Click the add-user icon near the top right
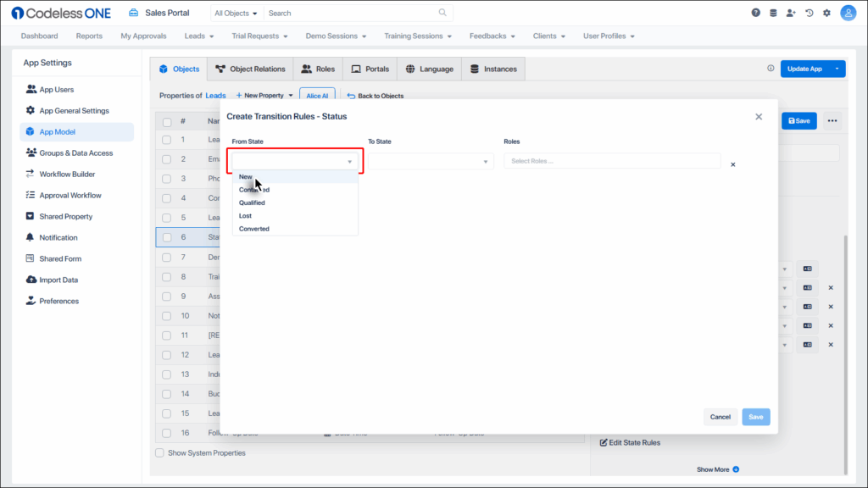Viewport: 868px width, 488px height. pyautogui.click(x=790, y=12)
